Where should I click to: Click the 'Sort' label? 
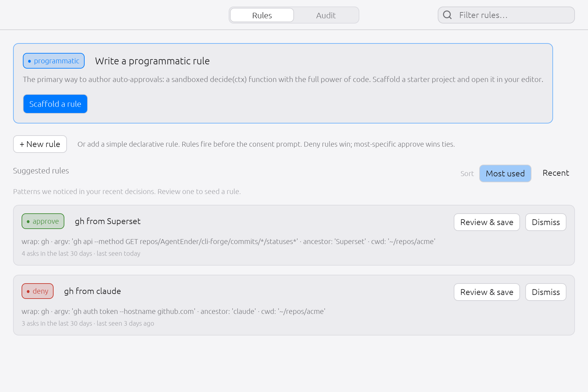467,173
